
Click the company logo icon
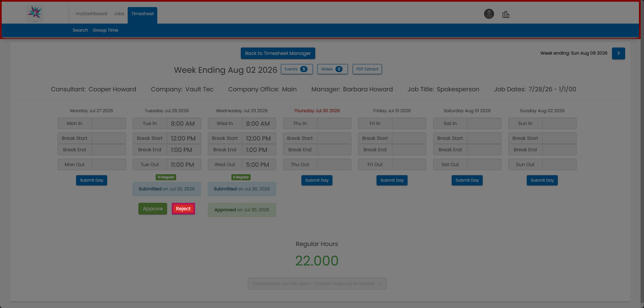(35, 13)
